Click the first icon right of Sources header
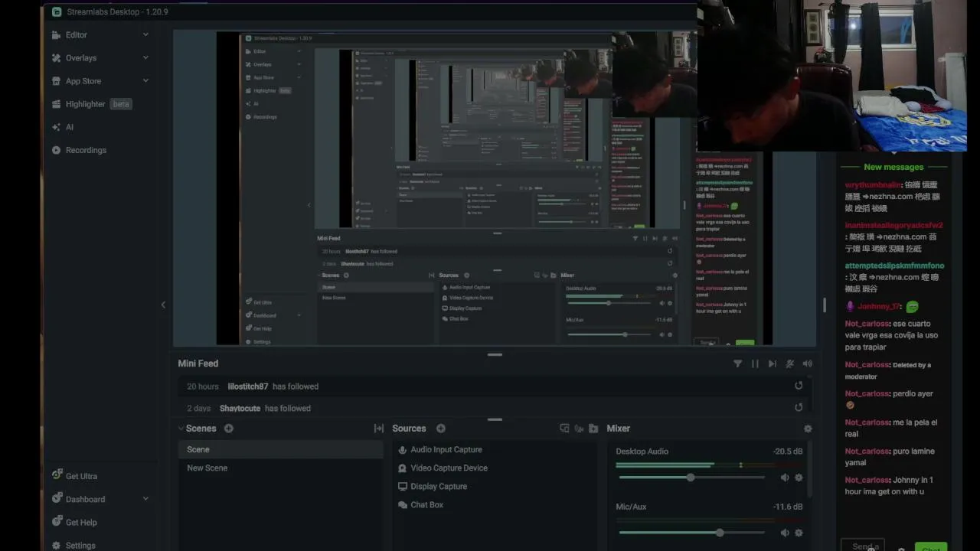 [x=564, y=429]
